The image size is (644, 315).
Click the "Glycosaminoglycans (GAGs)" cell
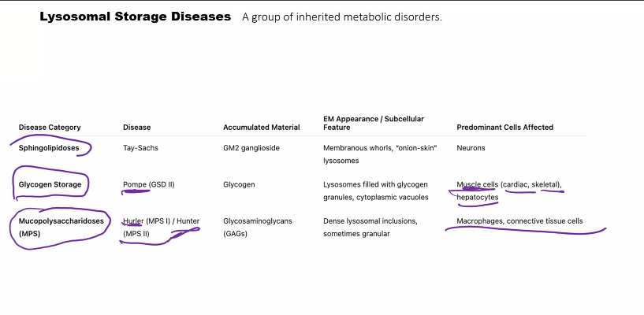point(257,228)
